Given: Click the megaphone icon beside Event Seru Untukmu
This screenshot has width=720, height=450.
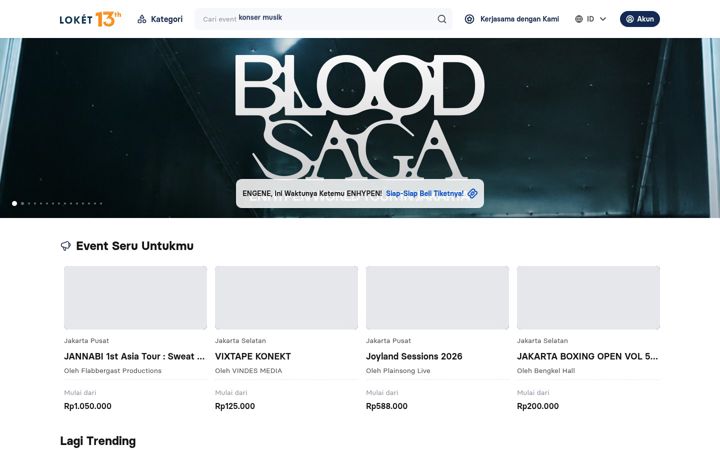Looking at the screenshot, I should tap(66, 246).
